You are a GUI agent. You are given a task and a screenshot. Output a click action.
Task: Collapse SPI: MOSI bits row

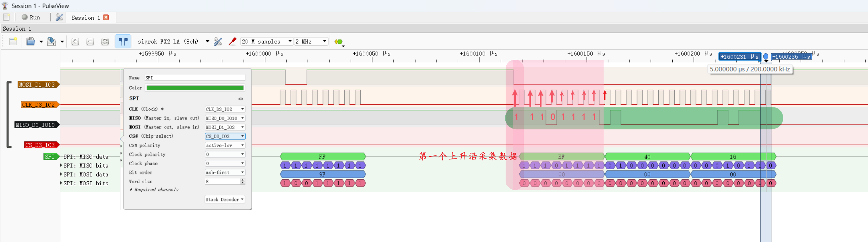coord(61,183)
